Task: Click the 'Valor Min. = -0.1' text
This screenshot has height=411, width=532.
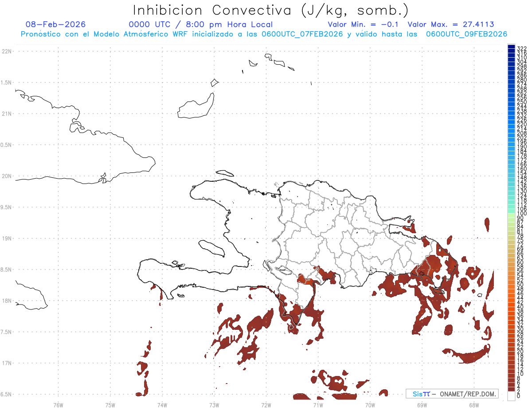Action: (x=363, y=24)
